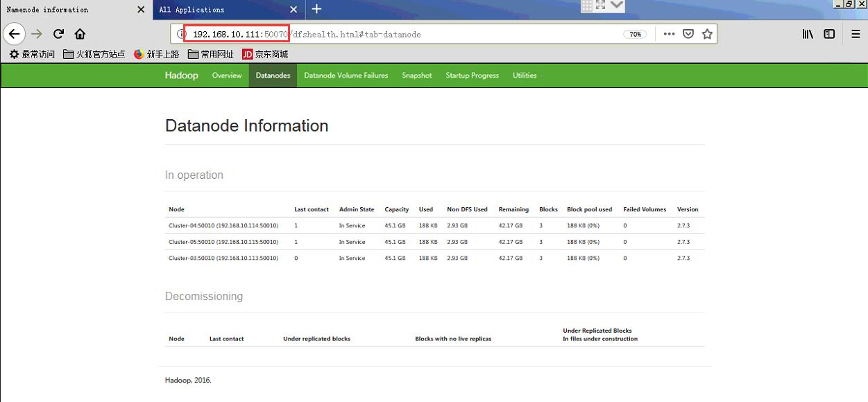Viewport: 868px width, 402px height.
Task: Go back using the browser back arrow
Action: click(x=14, y=34)
